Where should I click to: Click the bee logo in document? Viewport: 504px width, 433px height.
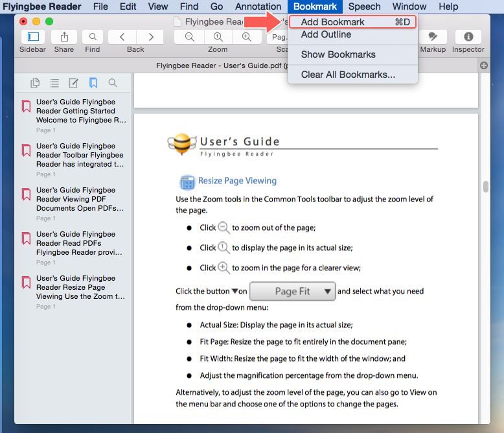click(182, 144)
